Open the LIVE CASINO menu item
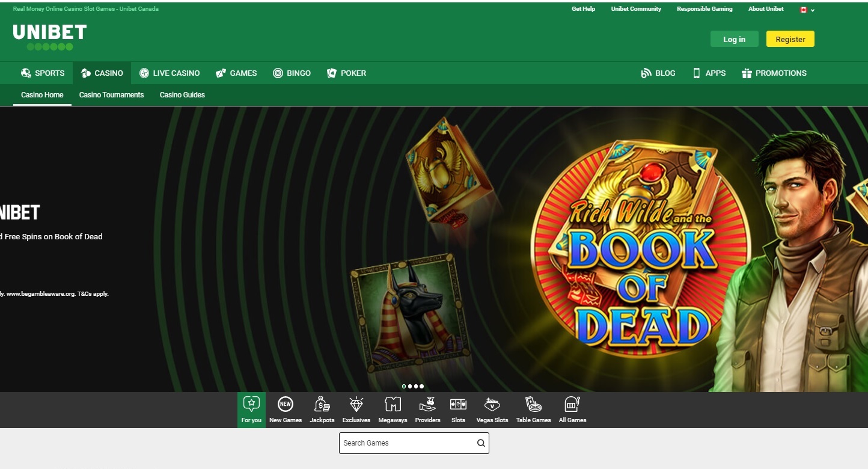This screenshot has height=469, width=868. 170,73
